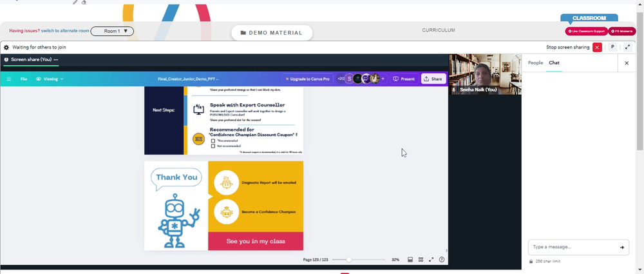The width and height of the screenshot is (644, 274).
Task: Click the Next Steps label on slide
Action: (x=164, y=110)
